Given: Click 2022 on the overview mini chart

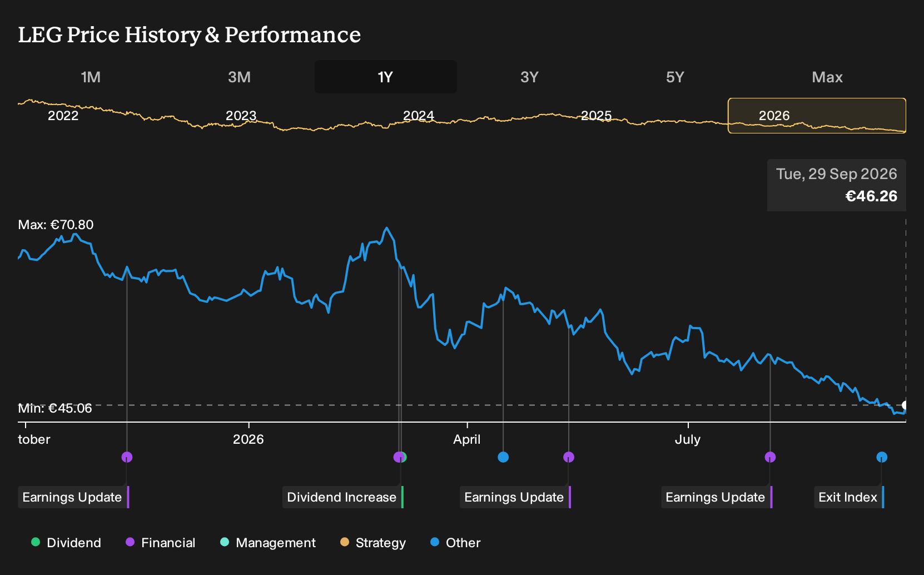Looking at the screenshot, I should tap(63, 116).
